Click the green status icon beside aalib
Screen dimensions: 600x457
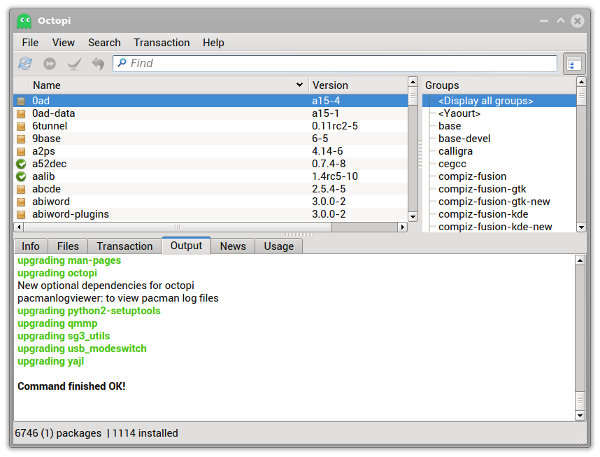(21, 176)
